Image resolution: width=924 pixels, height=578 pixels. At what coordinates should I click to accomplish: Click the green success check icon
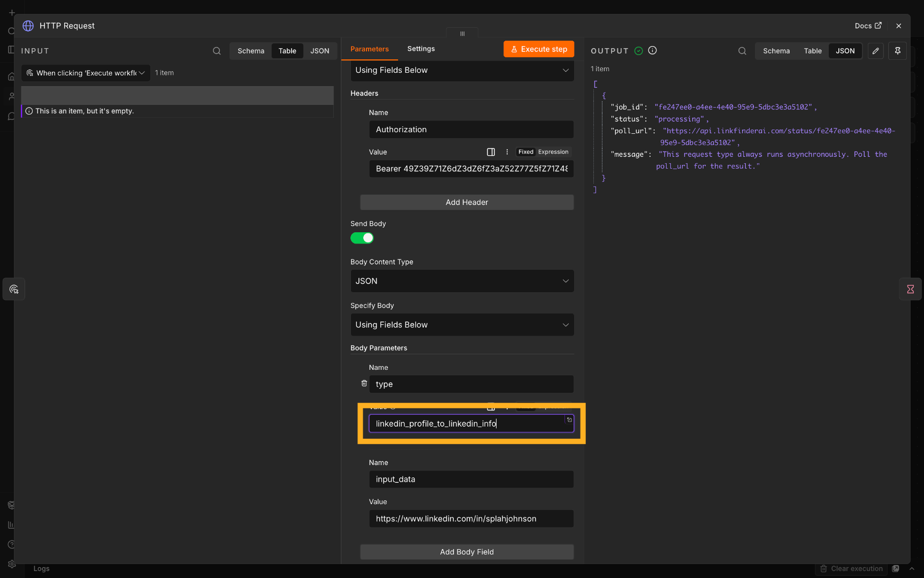[x=638, y=51]
